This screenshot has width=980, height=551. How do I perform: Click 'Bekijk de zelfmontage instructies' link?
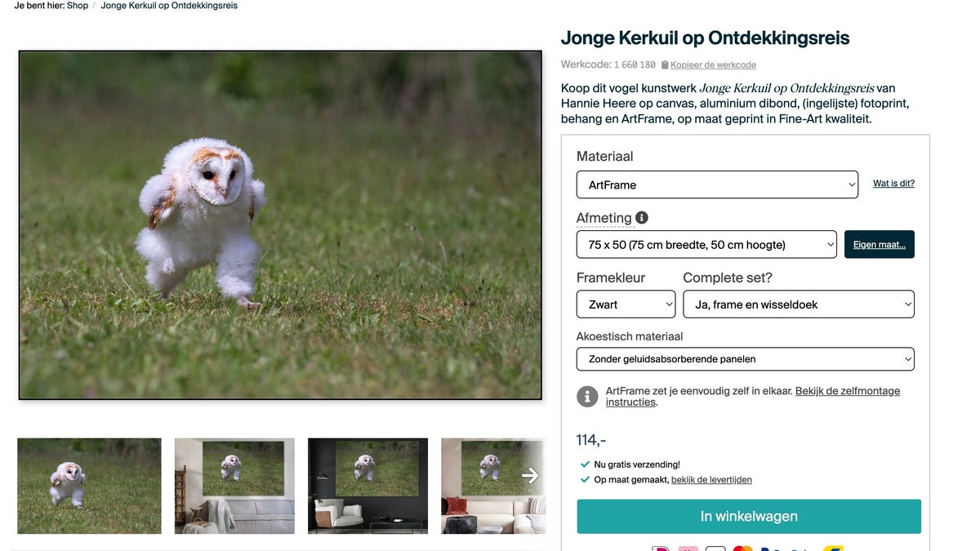coord(847,391)
